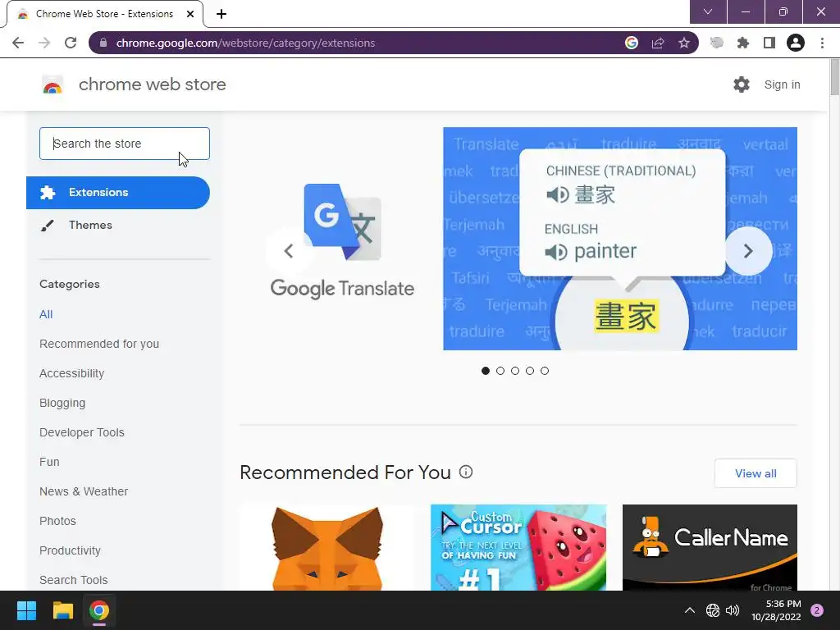Viewport: 840px width, 630px height.
Task: Select the first carousel dot
Action: (486, 371)
